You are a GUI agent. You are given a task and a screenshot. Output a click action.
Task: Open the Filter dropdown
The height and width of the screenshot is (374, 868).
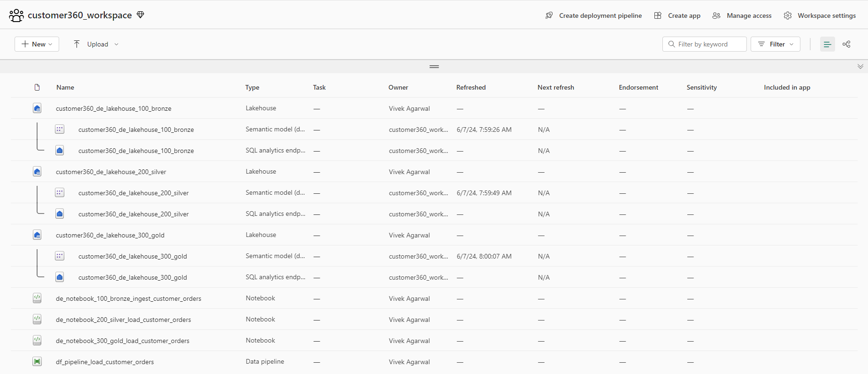(775, 44)
